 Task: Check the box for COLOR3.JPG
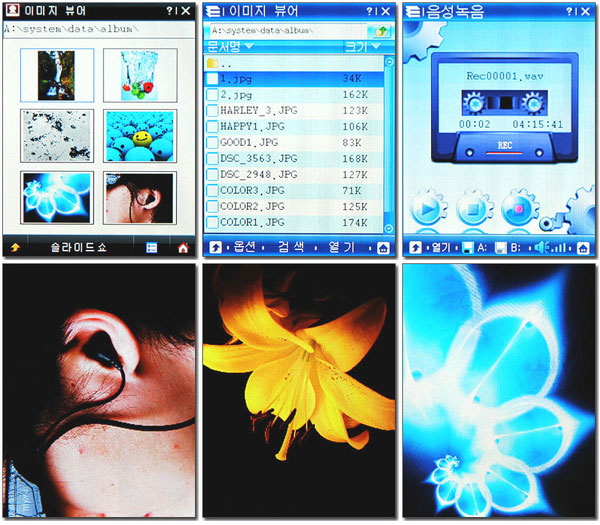(x=212, y=190)
